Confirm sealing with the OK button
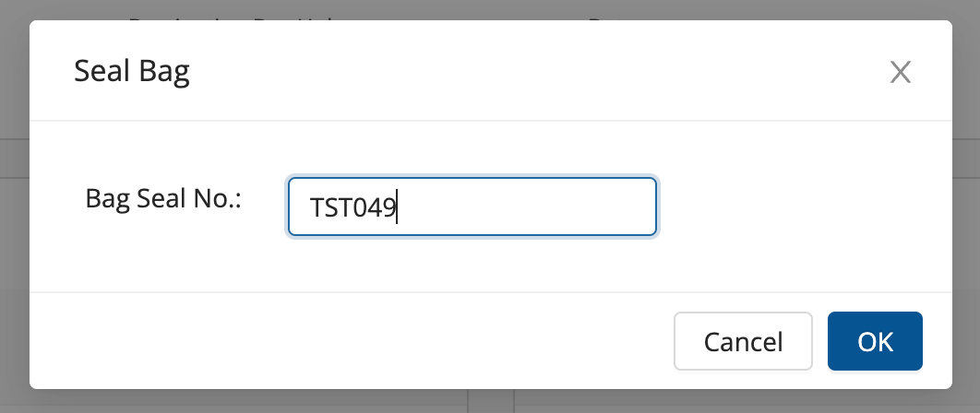The width and height of the screenshot is (980, 413). [x=875, y=342]
